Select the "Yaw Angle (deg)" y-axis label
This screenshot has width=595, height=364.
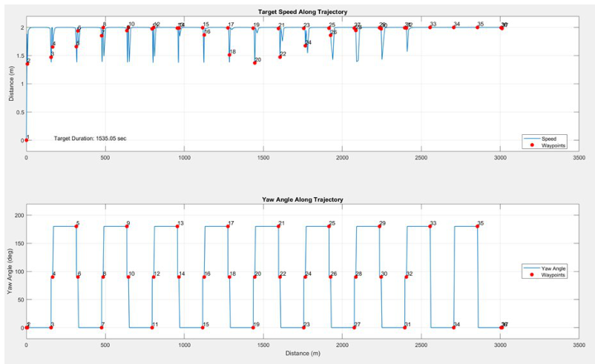coord(10,271)
